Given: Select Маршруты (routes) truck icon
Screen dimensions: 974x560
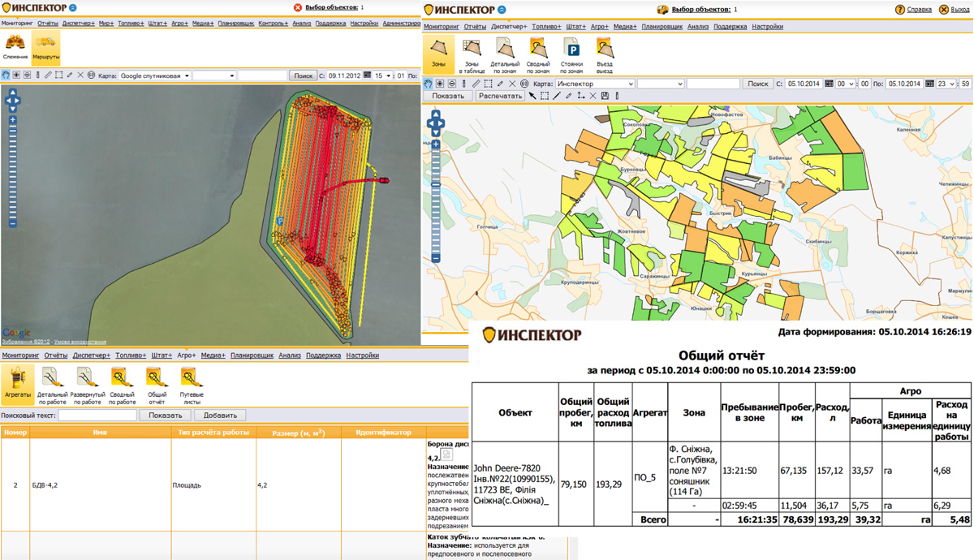Looking at the screenshot, I should point(45,47).
